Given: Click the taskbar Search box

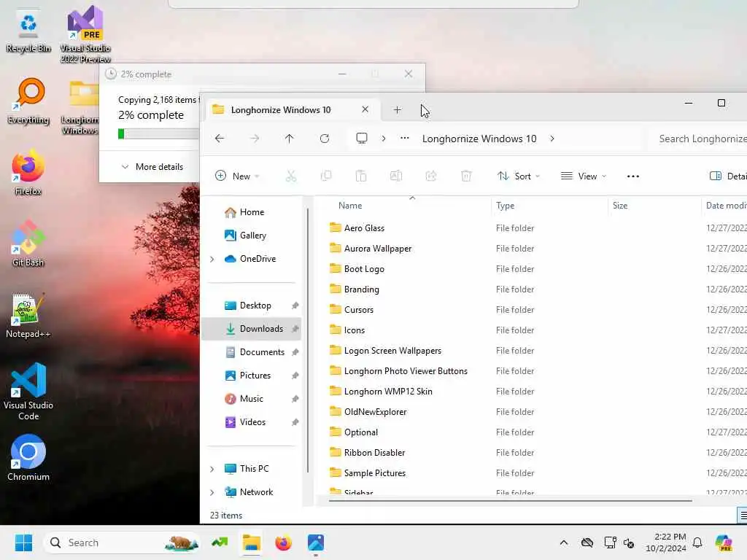Looking at the screenshot, I should 122,542.
